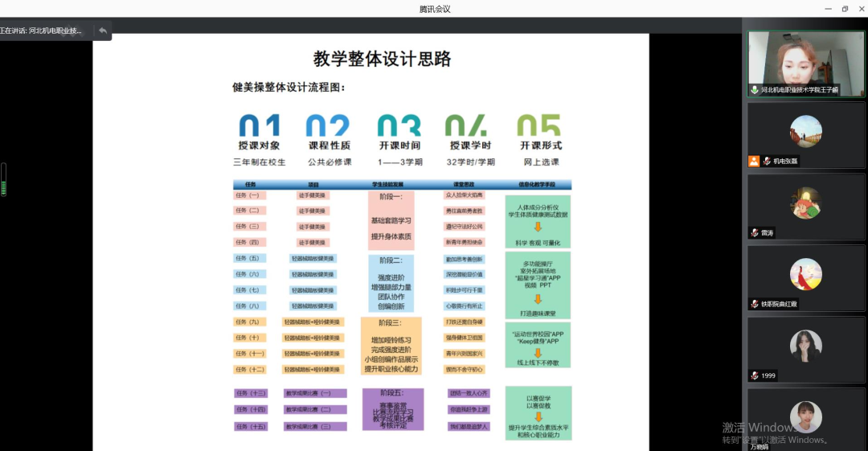Click the muted microphone icon of 雷涛

pyautogui.click(x=755, y=232)
